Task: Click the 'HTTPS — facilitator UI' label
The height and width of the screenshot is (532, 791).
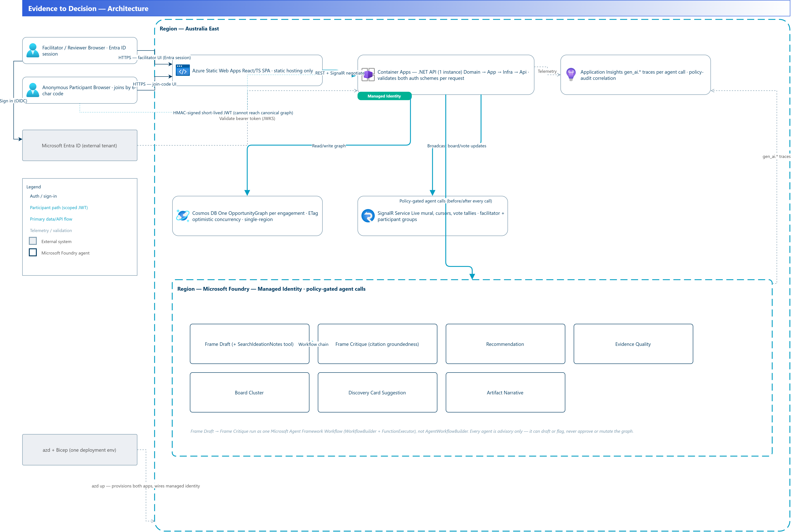Action: pos(154,58)
